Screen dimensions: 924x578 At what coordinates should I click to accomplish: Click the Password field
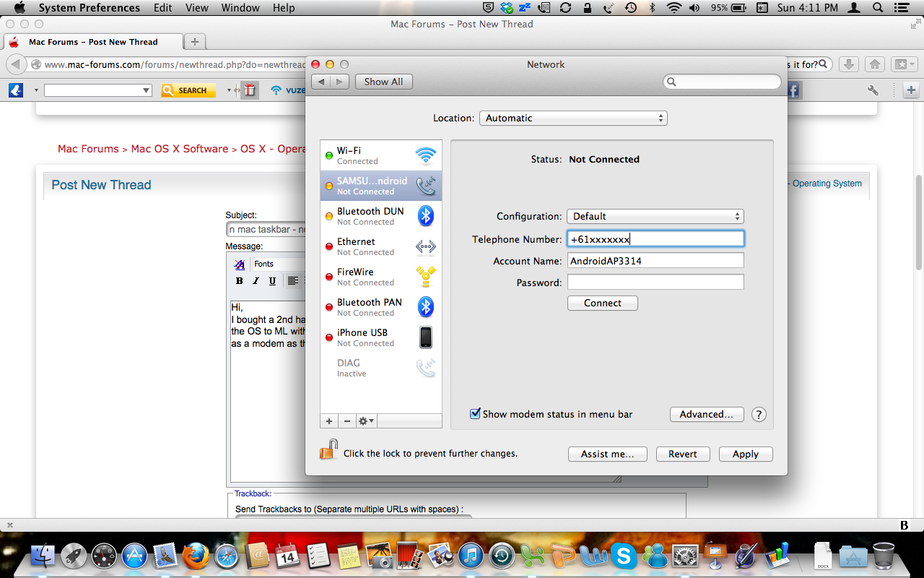(655, 282)
